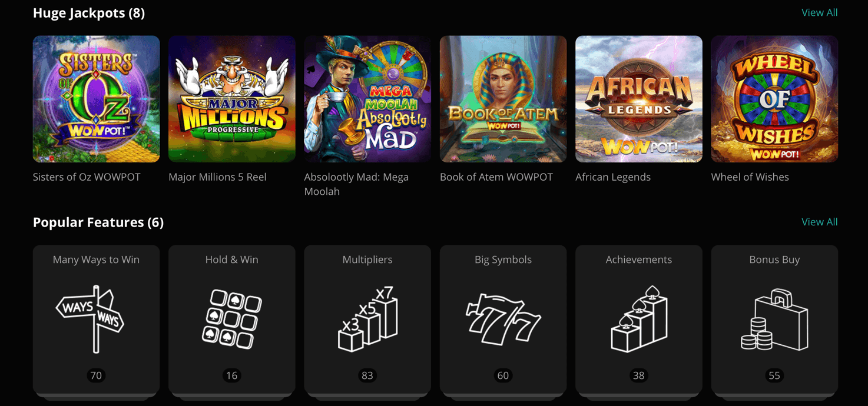Click View All for Popular Features
This screenshot has width=868, height=406.
tap(819, 222)
